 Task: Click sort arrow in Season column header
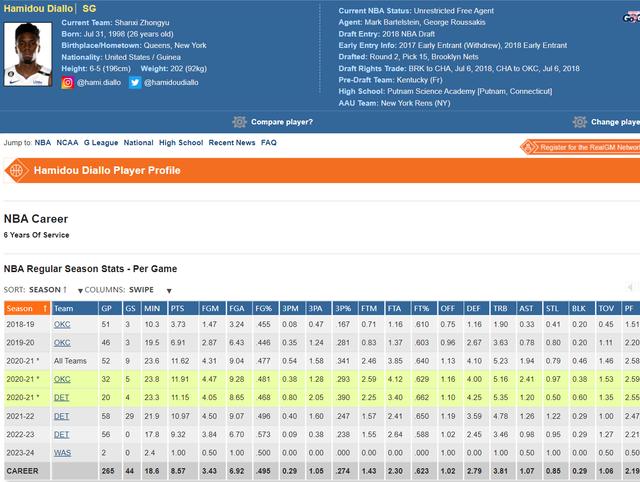(x=45, y=309)
